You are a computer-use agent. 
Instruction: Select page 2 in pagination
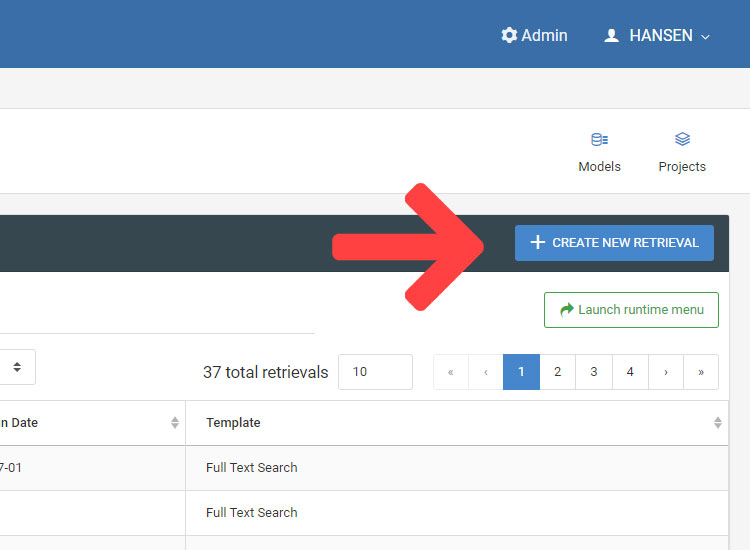558,372
